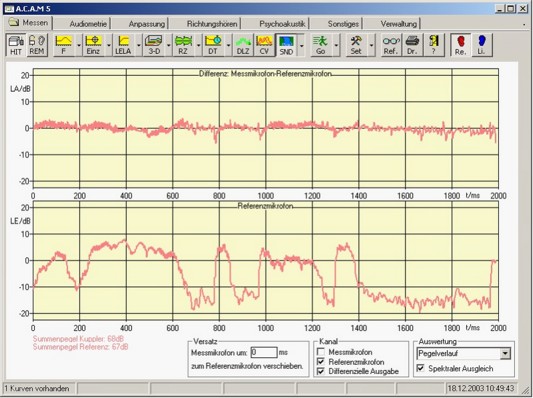Click the Summenpegel Kuppler: 68dB text
Image resolution: width=533 pixels, height=398 pixels.
pyautogui.click(x=78, y=339)
